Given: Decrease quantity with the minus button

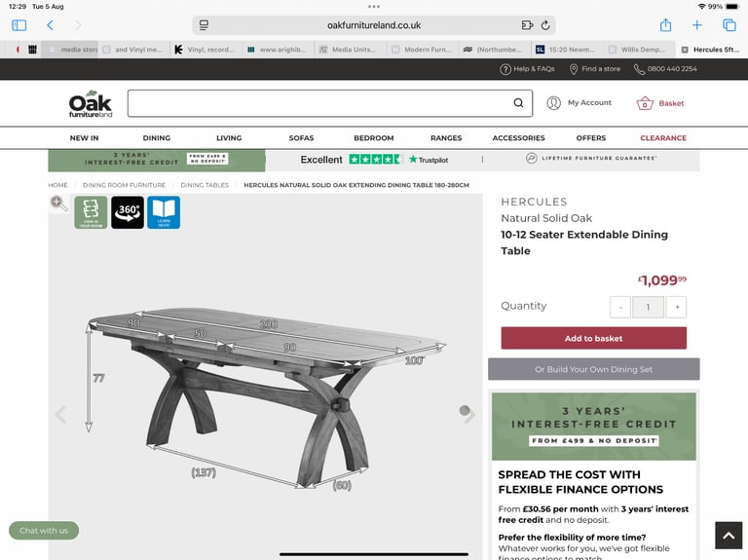Looking at the screenshot, I should (620, 307).
